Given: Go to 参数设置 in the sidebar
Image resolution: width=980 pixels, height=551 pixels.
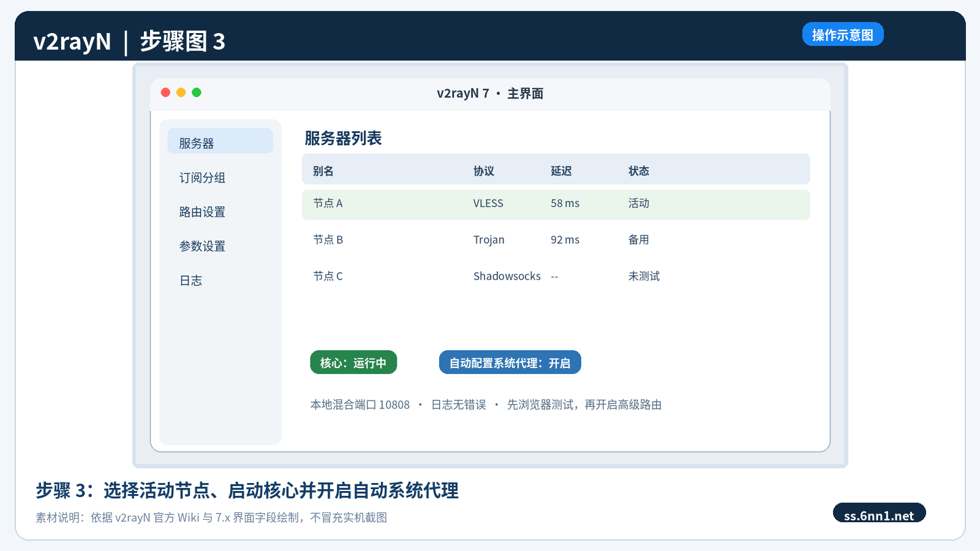Looking at the screenshot, I should tap(202, 246).
